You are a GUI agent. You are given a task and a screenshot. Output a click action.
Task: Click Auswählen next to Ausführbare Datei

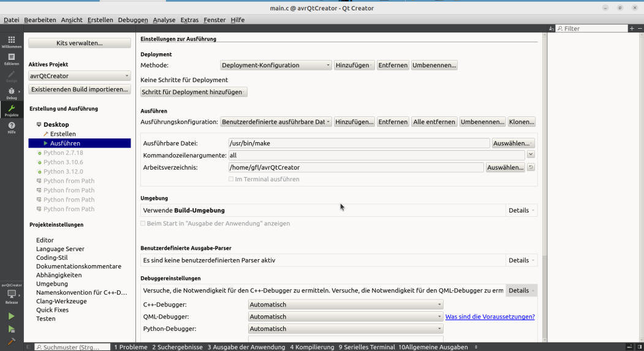[513, 143]
